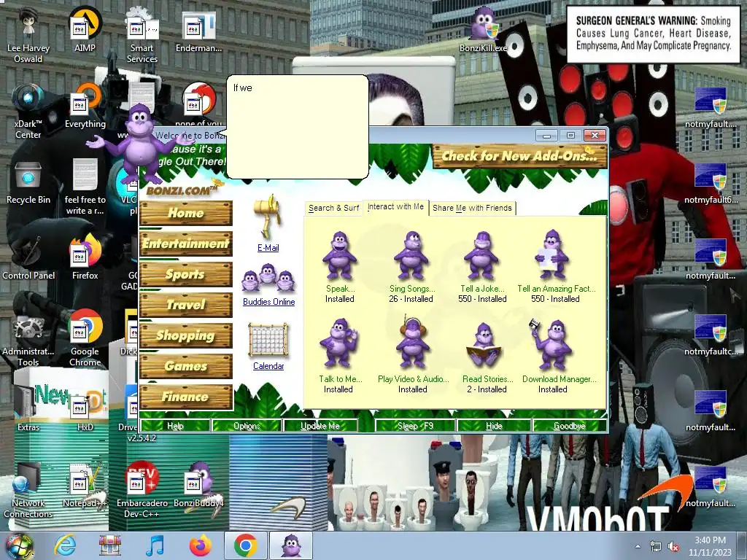Click the BONZI.COM logo
The width and height of the screenshot is (747, 560).
[x=183, y=189]
